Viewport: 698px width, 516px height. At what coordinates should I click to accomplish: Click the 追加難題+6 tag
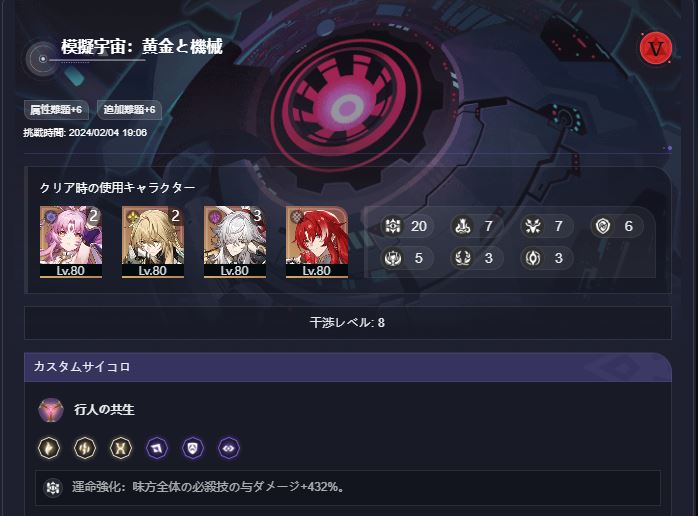coord(129,110)
